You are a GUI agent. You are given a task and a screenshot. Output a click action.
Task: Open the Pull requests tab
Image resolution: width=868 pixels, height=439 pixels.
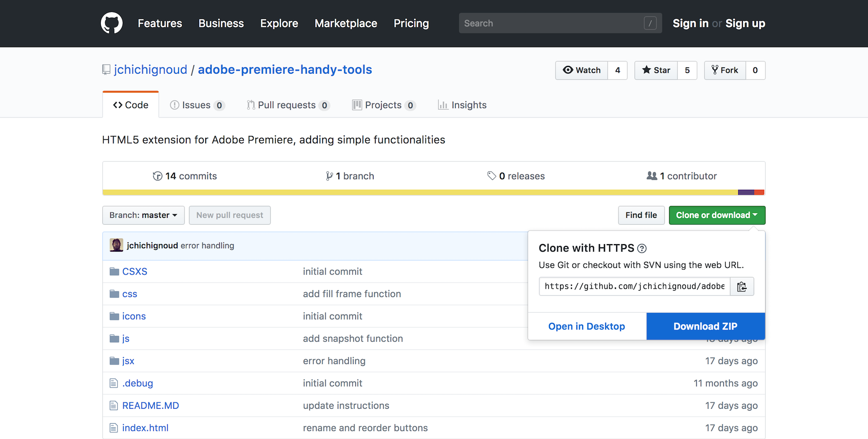pos(288,105)
